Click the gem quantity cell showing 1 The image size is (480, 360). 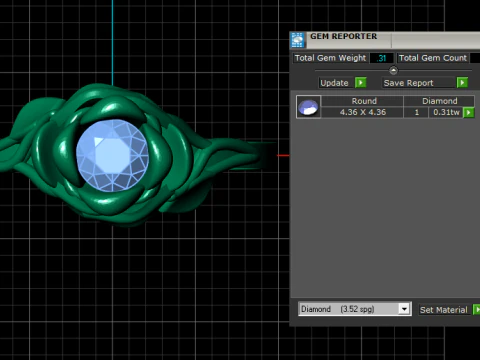coord(416,112)
